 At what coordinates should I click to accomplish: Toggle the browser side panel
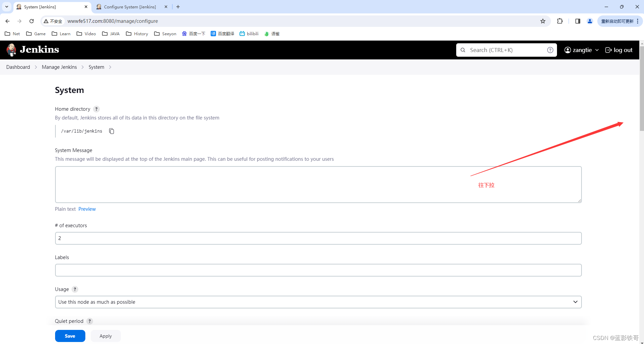tap(577, 21)
